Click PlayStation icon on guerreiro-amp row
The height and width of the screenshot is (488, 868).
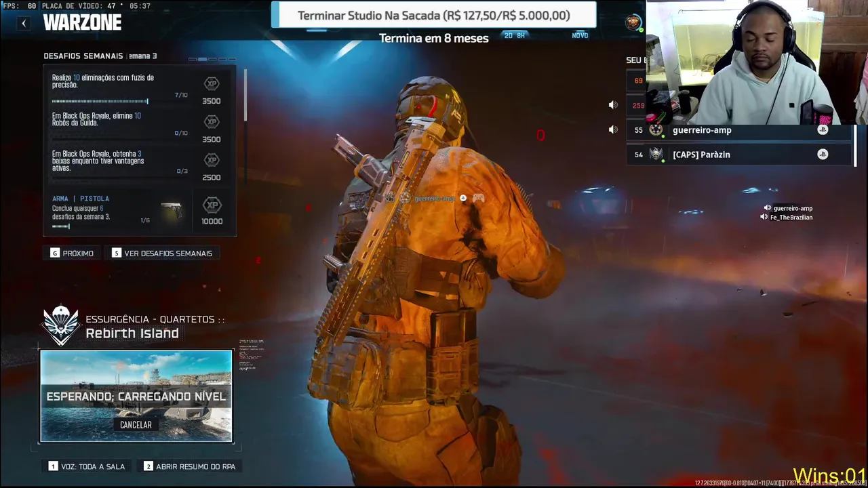pyautogui.click(x=823, y=130)
